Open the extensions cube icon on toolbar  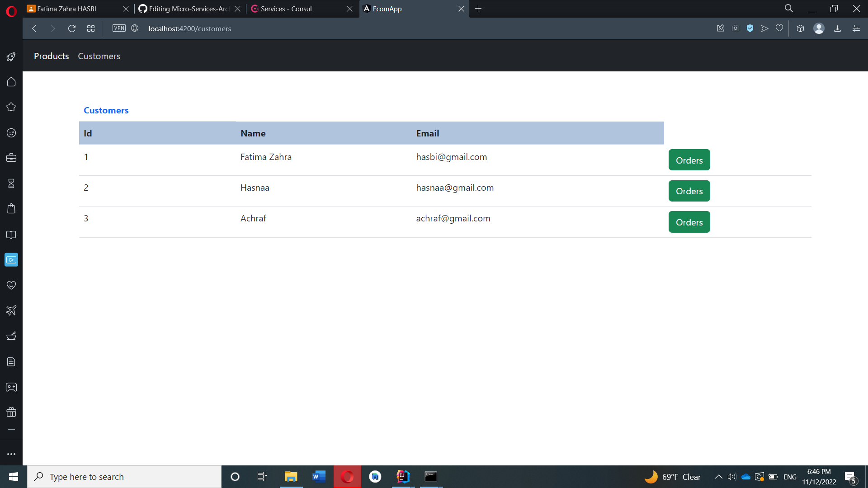coord(800,28)
